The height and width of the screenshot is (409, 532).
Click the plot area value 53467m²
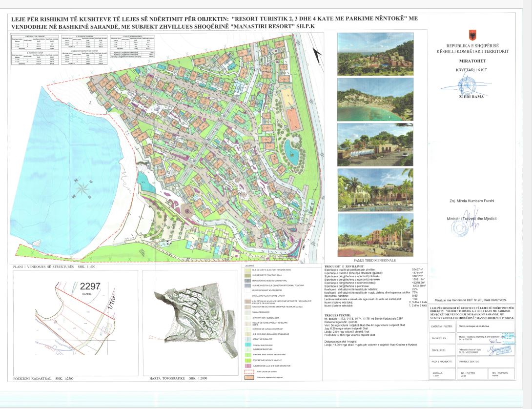pos(419,270)
